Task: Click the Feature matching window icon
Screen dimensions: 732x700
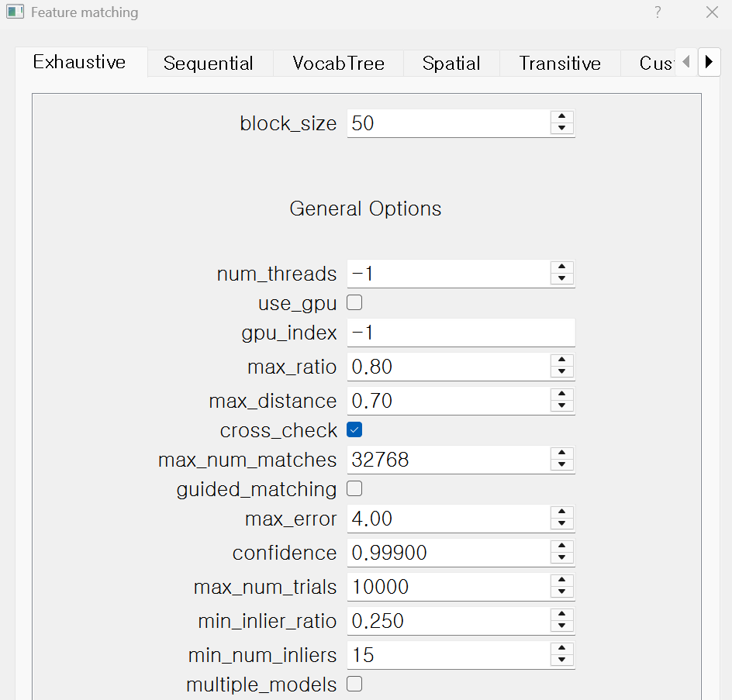Action: coord(16,12)
